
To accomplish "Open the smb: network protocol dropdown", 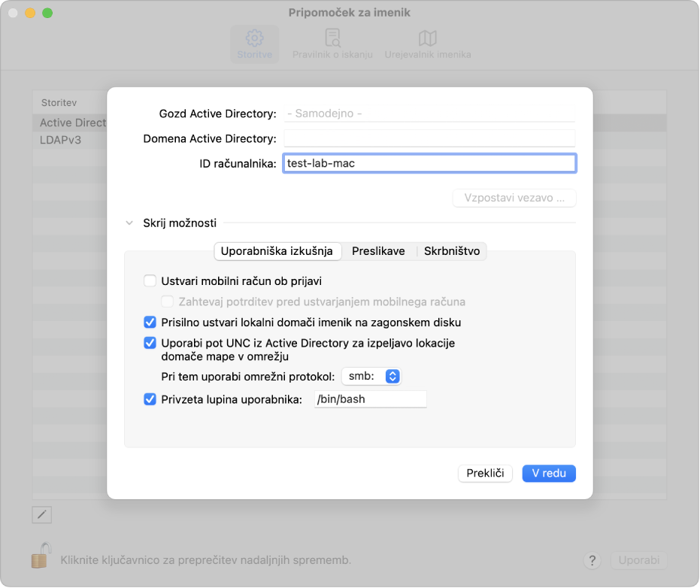I will point(371,377).
